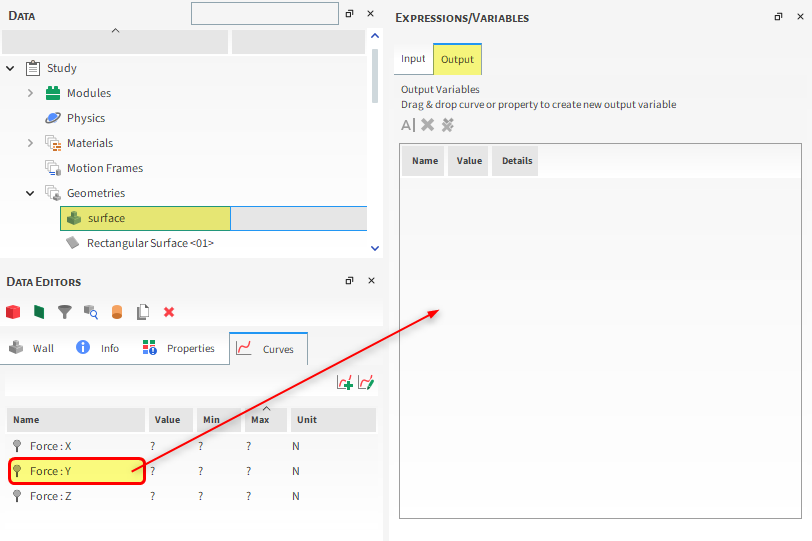Select Rectangular Surface <01> item
Viewport: 812px width, 541px height.
pos(150,243)
